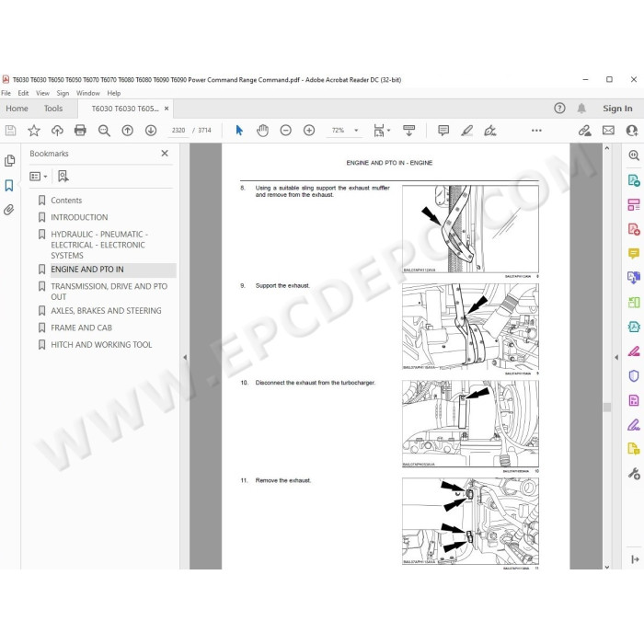This screenshot has height=644, width=644.
Task: Open the Help question mark icon
Action: [x=559, y=109]
